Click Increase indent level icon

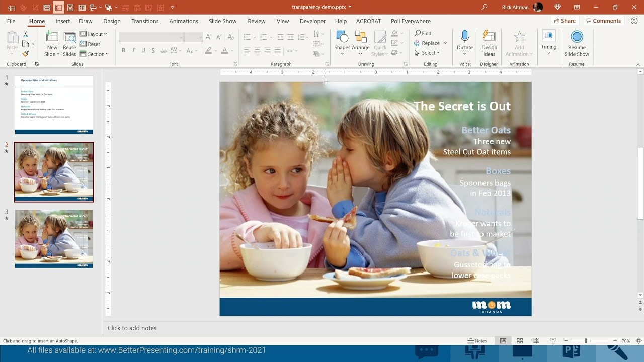290,37
